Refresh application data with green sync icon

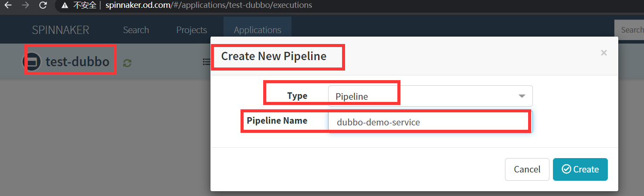[x=127, y=63]
